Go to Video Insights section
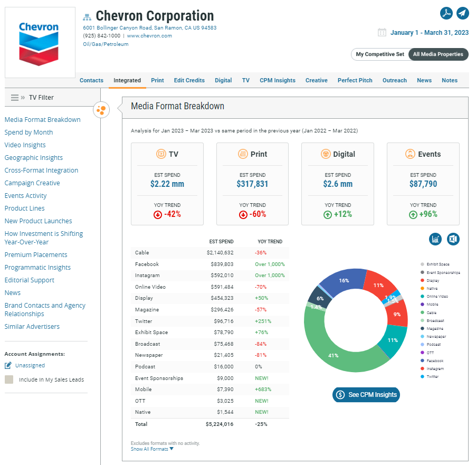The width and height of the screenshot is (476, 465). click(x=25, y=145)
